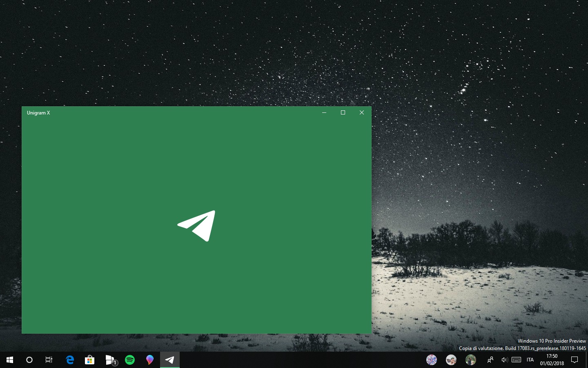Open pinned contact with patterned colorful avatar
The image size is (588, 368).
(x=432, y=360)
